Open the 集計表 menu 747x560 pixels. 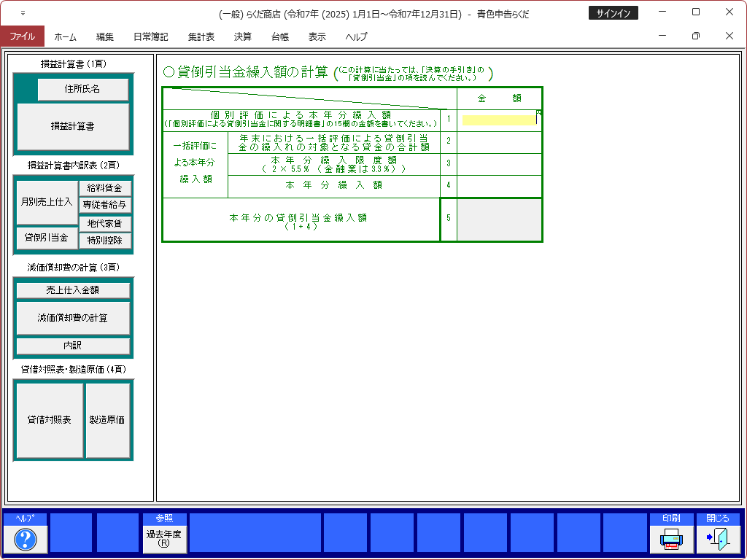pos(201,36)
